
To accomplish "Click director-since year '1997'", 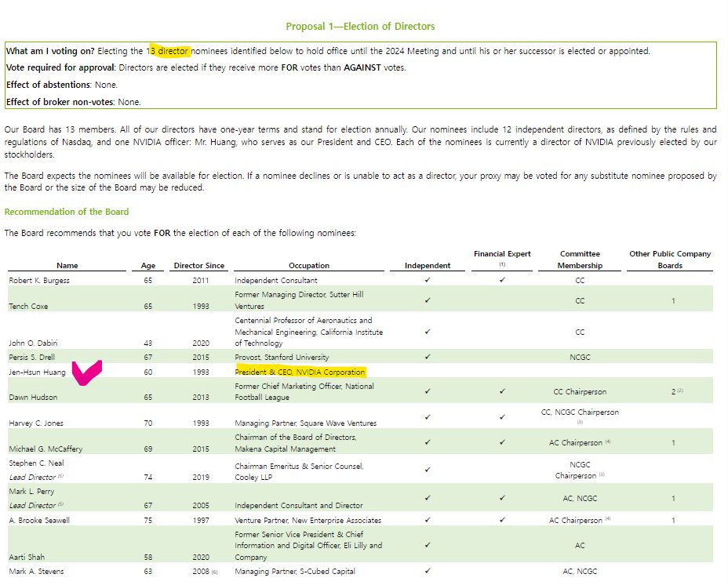I will 201,521.
